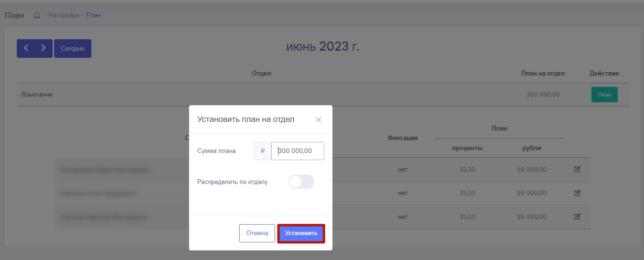Screen dimensions: 644x260
Task: Click the 'План' breadcrumb link
Action: point(94,15)
